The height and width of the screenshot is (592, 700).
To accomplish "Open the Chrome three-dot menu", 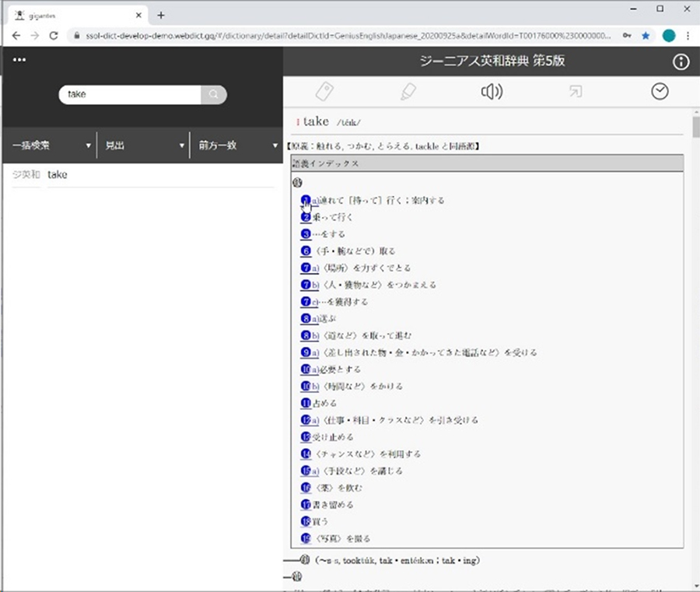I will 688,36.
